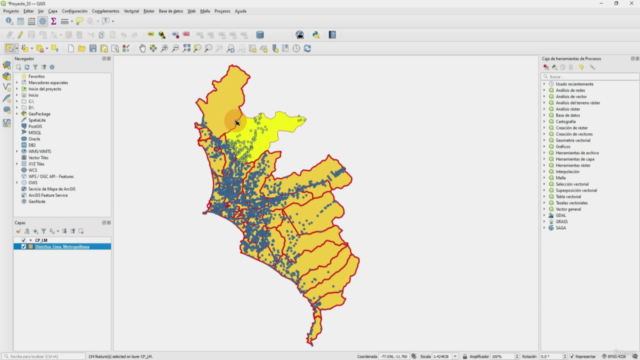Open the Vectorial menu
Viewport: 640px width, 360px height.
pyautogui.click(x=131, y=11)
